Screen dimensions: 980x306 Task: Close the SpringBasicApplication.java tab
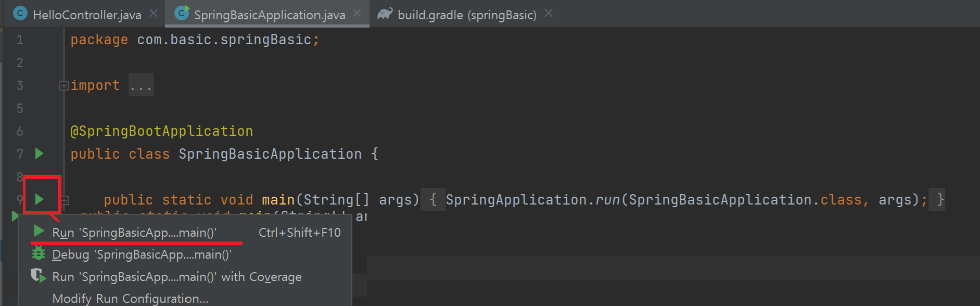click(357, 14)
